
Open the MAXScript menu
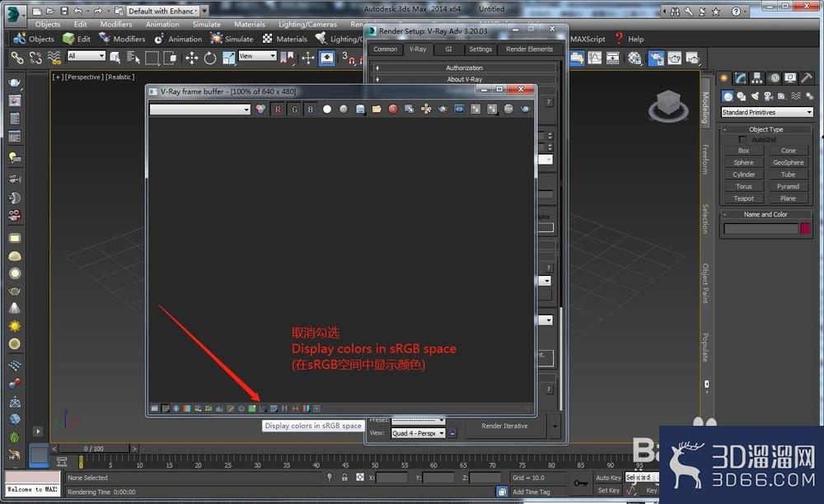click(588, 39)
